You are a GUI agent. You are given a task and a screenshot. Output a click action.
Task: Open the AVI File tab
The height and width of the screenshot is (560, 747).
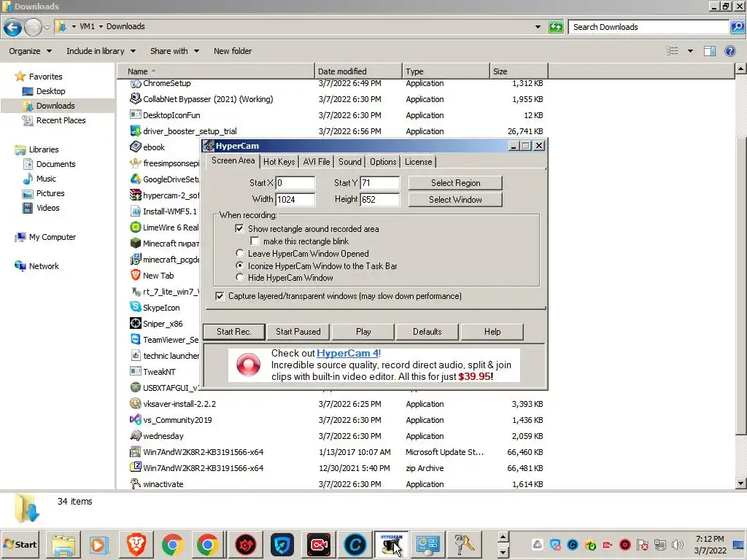tap(317, 162)
